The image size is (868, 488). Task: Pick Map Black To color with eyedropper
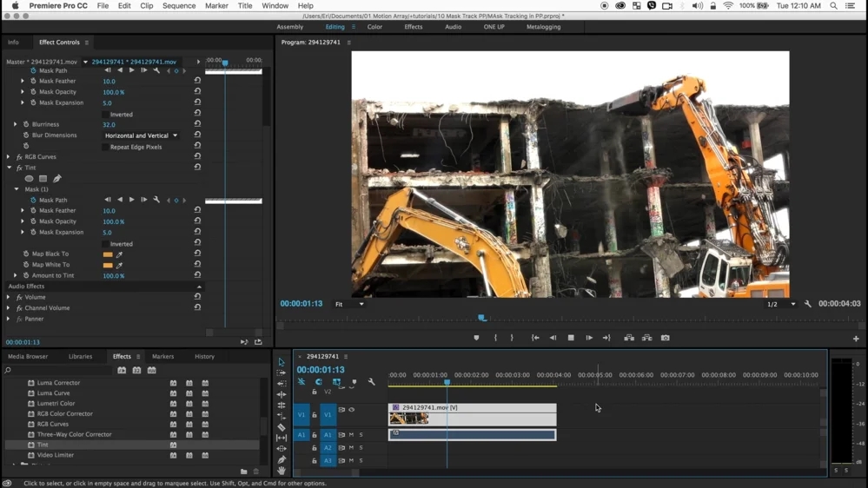pos(119,254)
